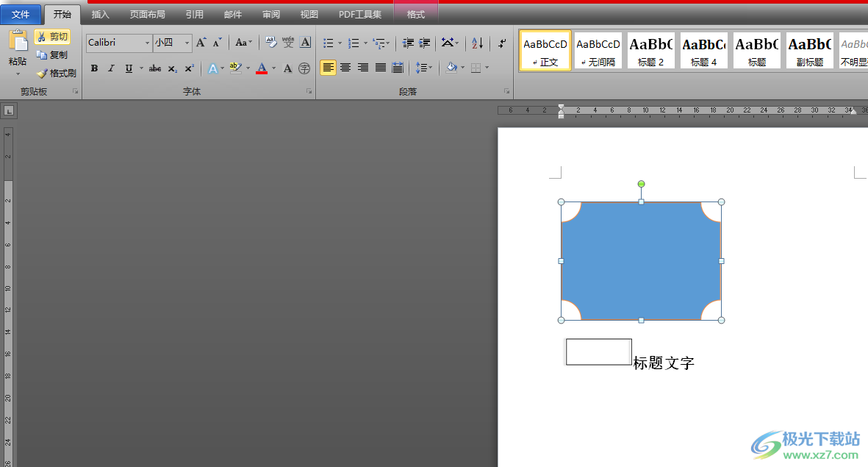Screen dimensions: 868x467
Task: Apply the paragraph Shading fill bucket
Action: 452,68
